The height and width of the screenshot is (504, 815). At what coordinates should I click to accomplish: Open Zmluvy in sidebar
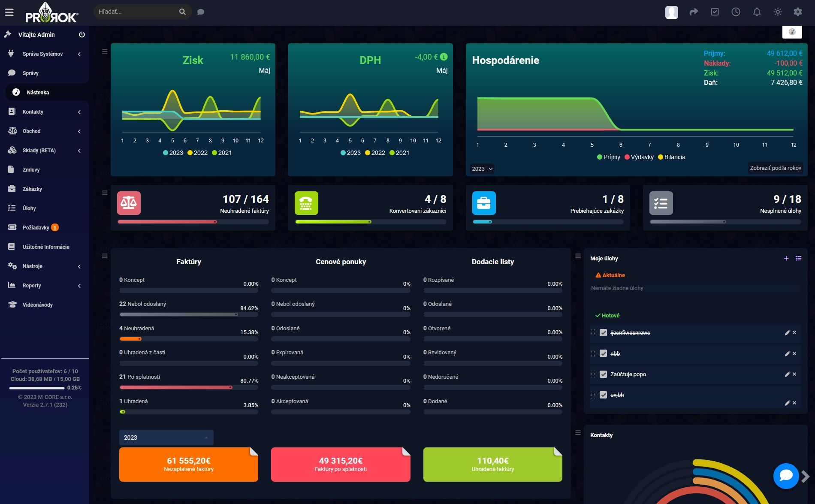click(45, 170)
